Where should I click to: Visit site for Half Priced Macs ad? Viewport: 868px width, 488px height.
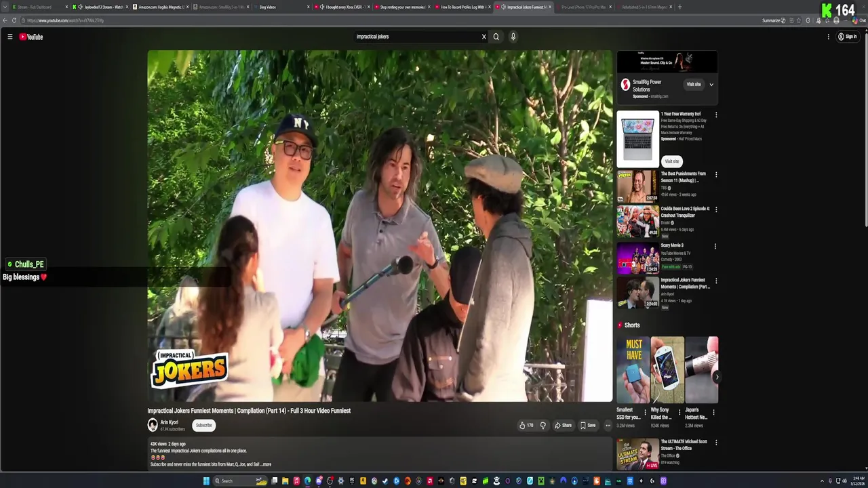tap(671, 161)
